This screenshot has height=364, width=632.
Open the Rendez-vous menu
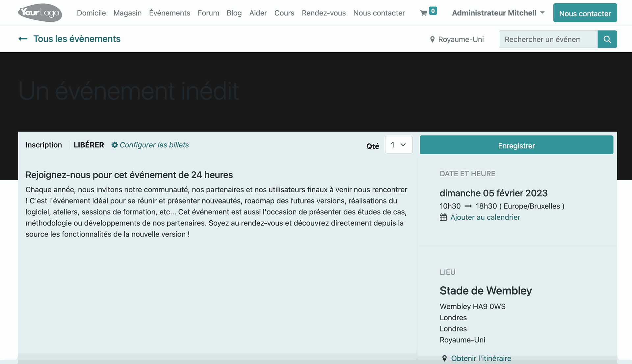[324, 13]
